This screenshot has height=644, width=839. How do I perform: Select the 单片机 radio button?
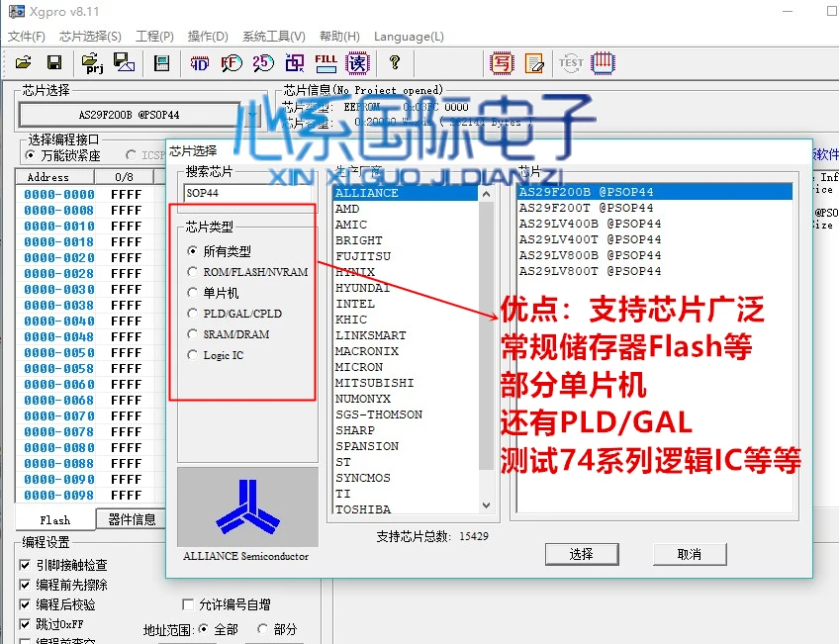[192, 293]
